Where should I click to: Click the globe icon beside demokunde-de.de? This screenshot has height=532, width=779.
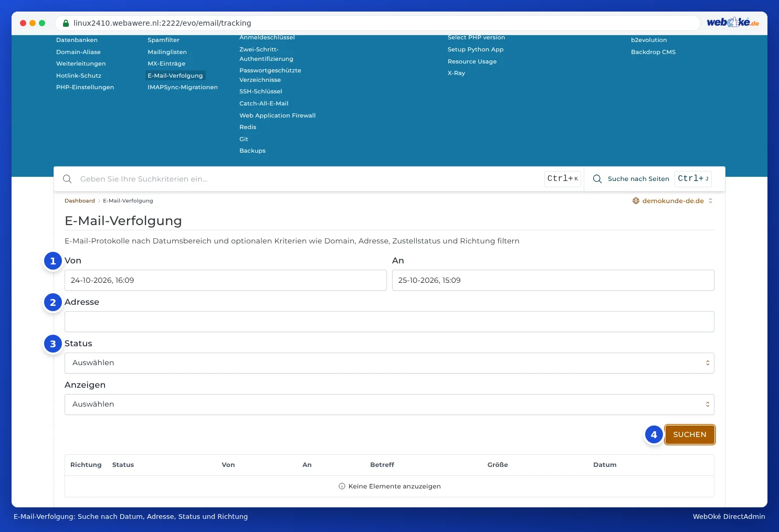click(x=636, y=201)
